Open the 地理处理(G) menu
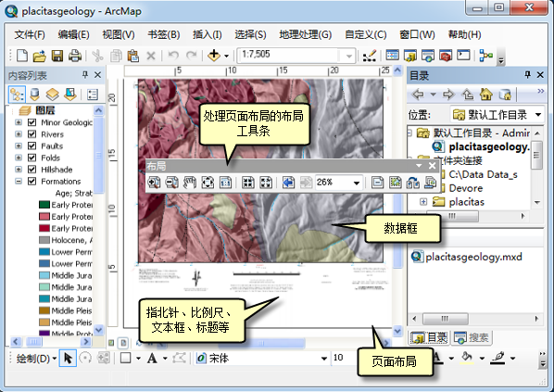The image size is (554, 392). [306, 34]
